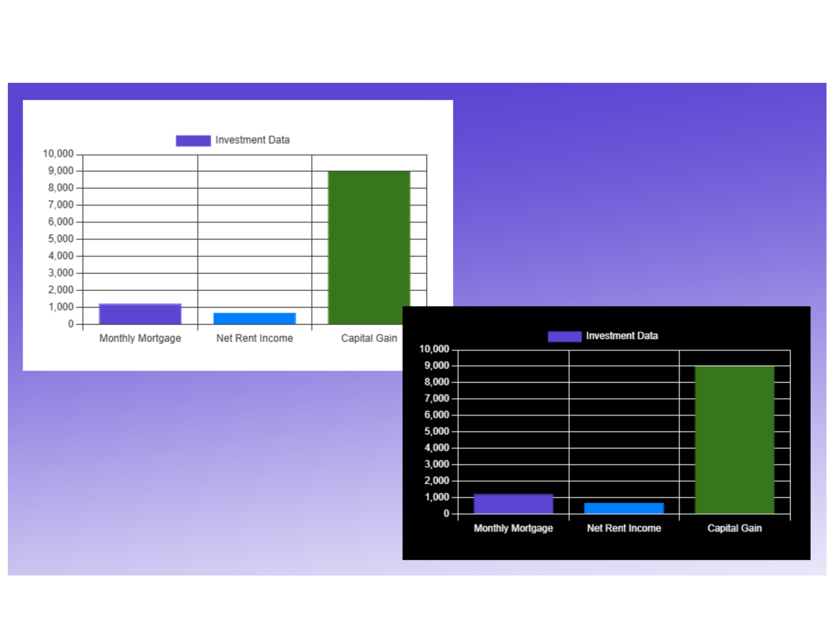Click the Capital Gain axis label on dark chart
This screenshot has width=840, height=630.
[x=734, y=528]
